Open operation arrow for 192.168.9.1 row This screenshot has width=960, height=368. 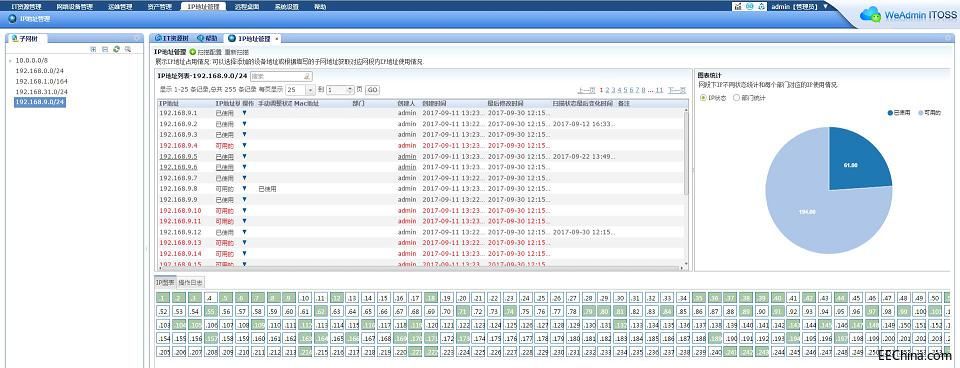tap(245, 113)
